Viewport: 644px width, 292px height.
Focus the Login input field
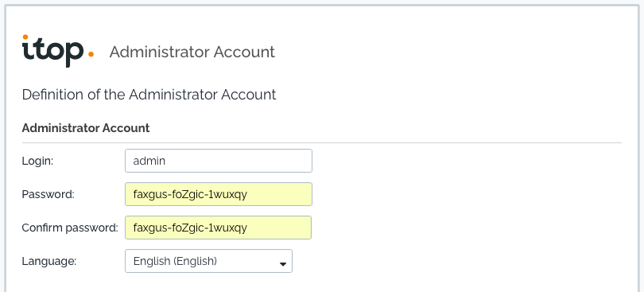219,161
